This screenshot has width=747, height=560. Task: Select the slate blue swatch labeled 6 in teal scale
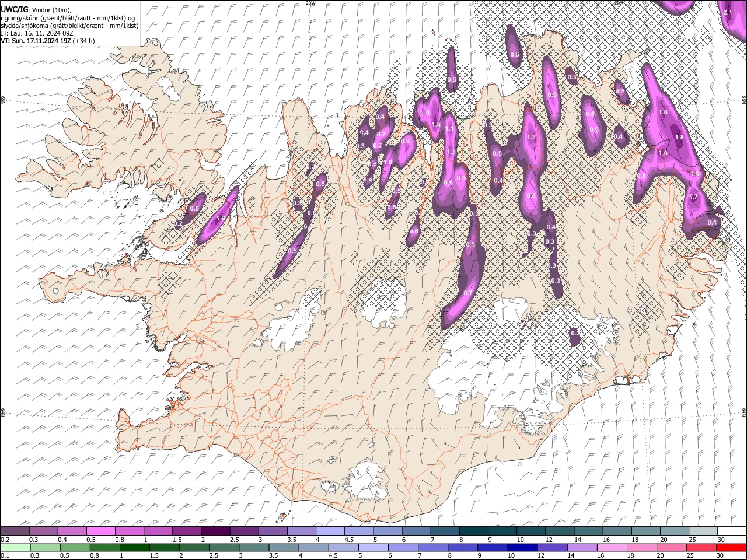pyautogui.click(x=416, y=531)
